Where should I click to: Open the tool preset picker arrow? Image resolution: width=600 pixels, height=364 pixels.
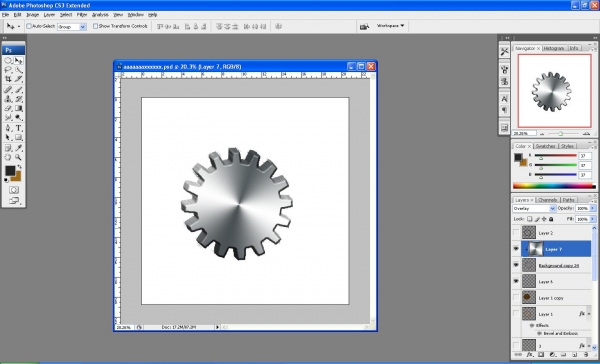[x=19, y=26]
